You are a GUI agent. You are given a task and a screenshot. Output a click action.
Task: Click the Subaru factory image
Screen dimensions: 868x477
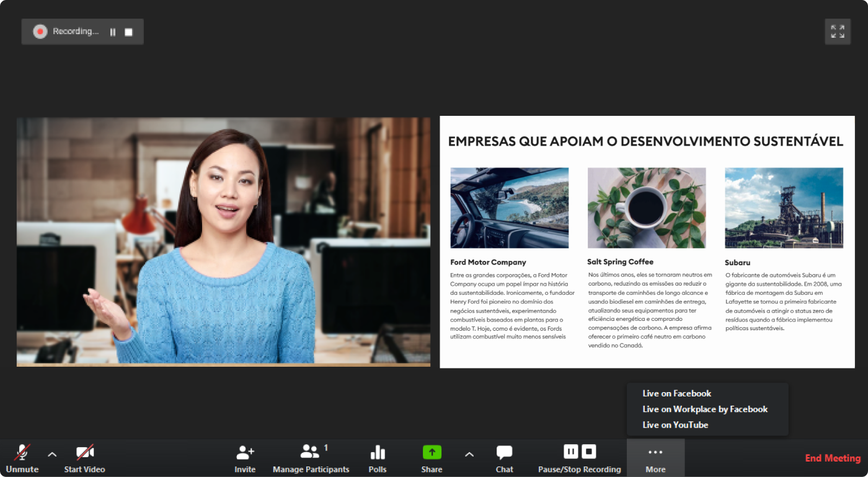(784, 208)
